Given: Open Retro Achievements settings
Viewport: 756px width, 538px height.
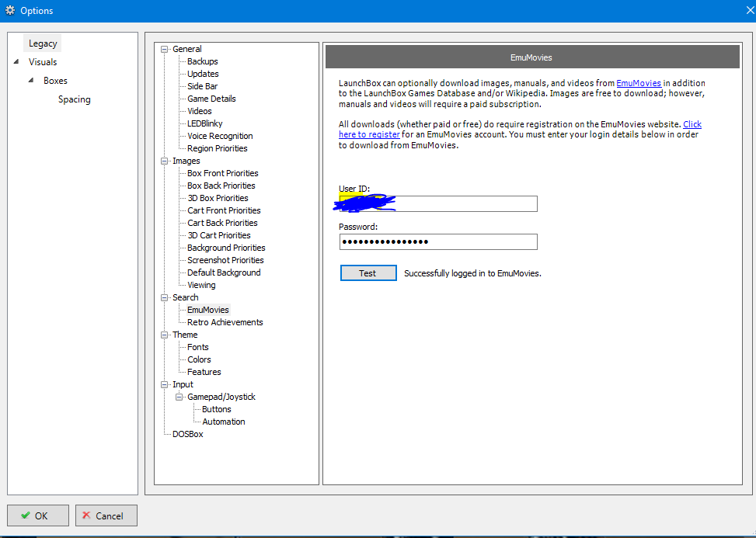Looking at the screenshot, I should 225,323.
